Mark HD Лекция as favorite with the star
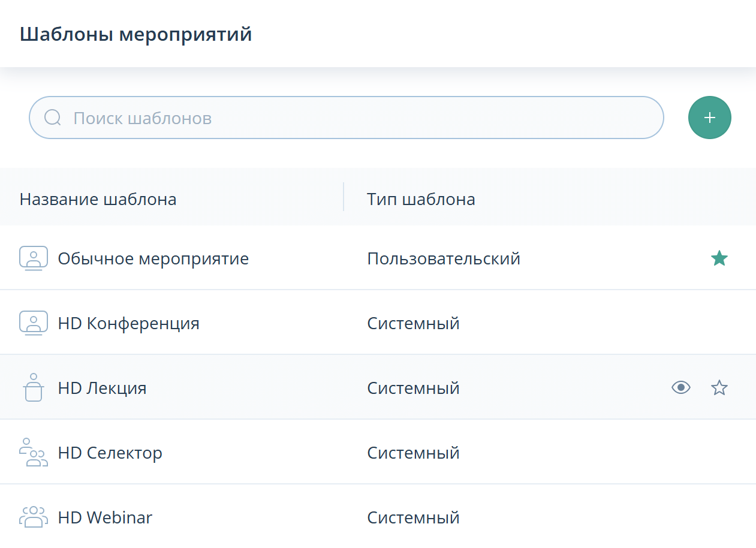The width and height of the screenshot is (756, 548). 719,387
